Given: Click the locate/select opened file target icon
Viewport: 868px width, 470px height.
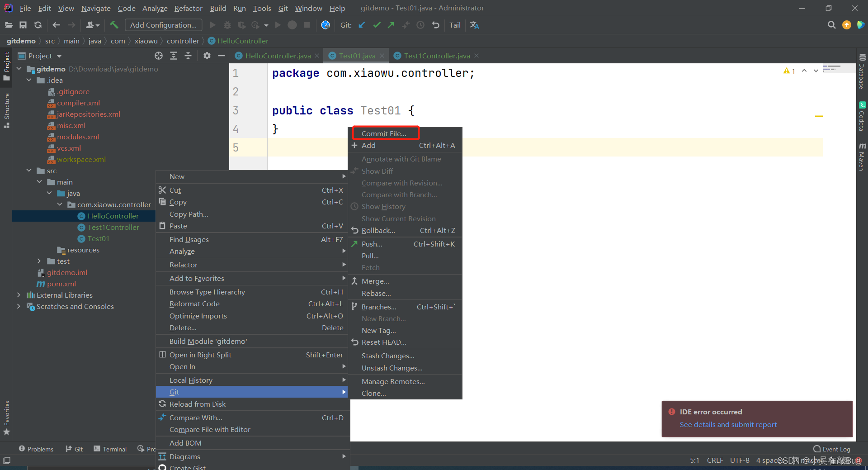Looking at the screenshot, I should pyautogui.click(x=159, y=56).
